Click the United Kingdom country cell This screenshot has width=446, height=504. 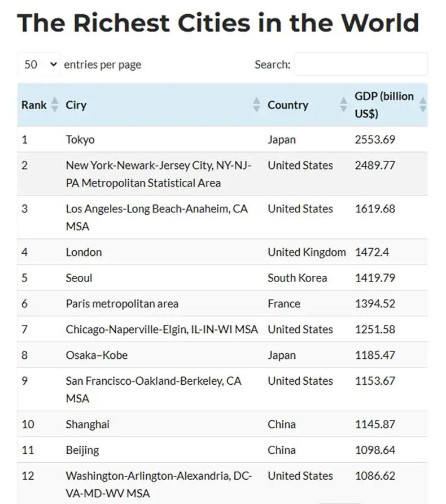click(307, 252)
